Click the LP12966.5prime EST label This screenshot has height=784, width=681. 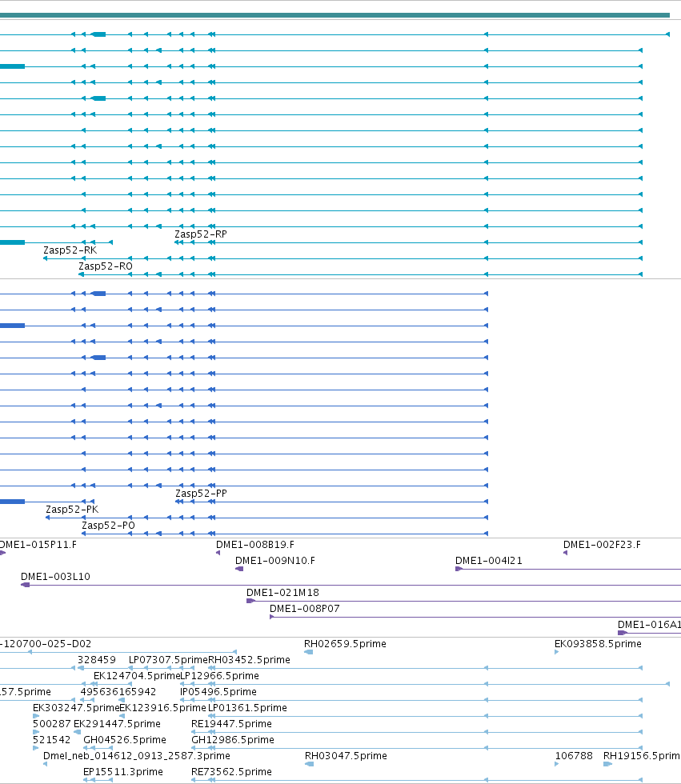[x=219, y=676]
